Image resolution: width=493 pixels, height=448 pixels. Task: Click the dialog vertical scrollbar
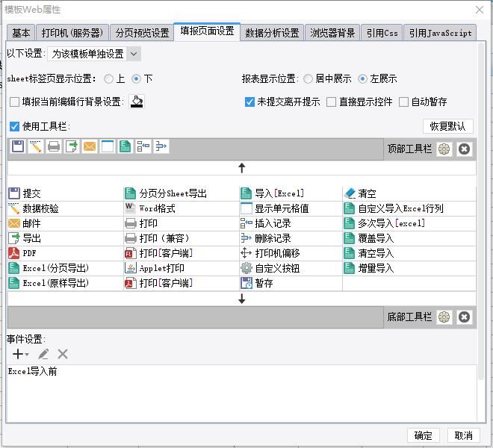[480, 211]
